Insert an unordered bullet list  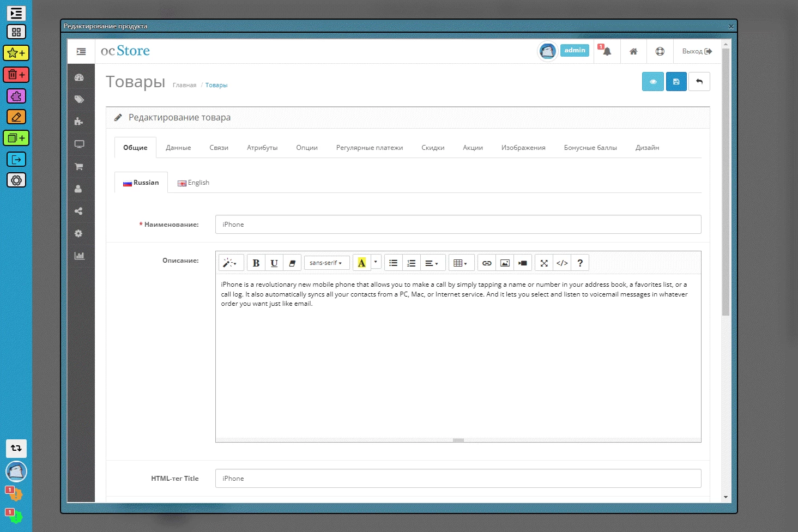point(393,263)
